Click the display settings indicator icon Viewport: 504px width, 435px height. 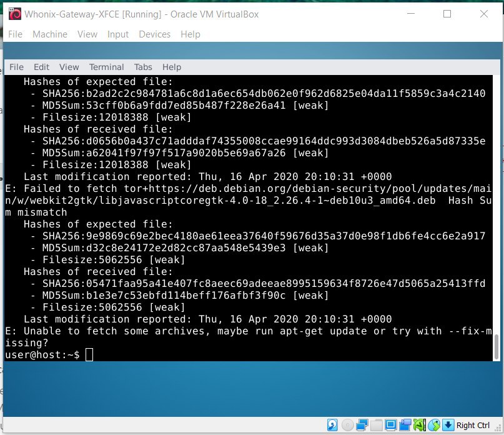390,425
